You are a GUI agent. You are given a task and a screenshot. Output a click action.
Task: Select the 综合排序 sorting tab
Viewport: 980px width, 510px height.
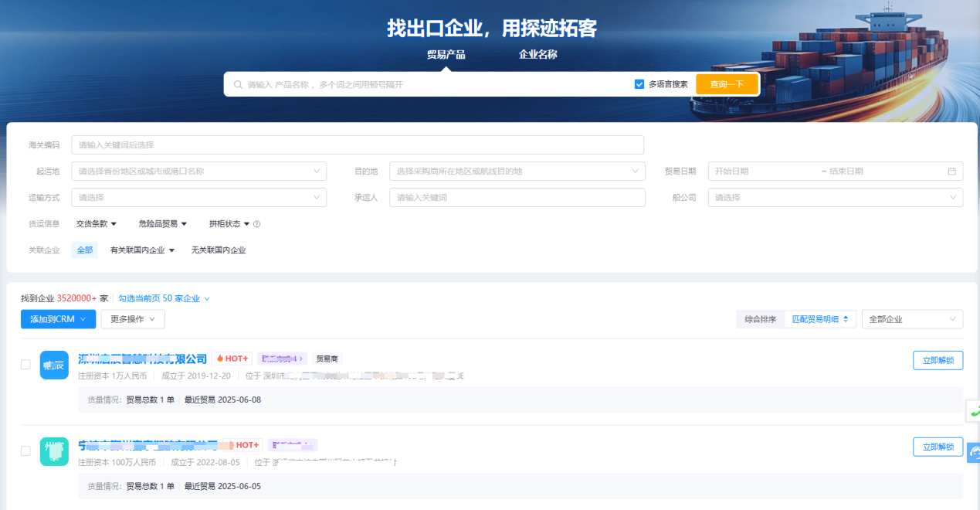tap(761, 319)
